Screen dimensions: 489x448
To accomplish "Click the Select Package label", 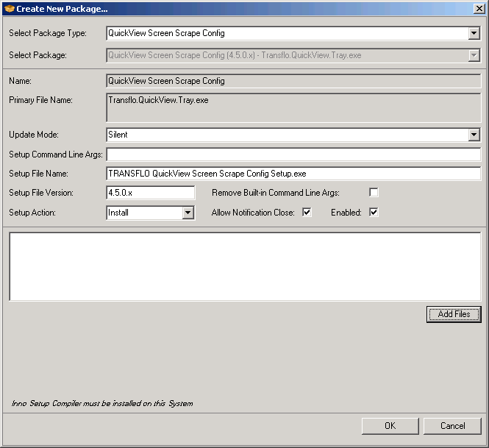I will [x=38, y=55].
